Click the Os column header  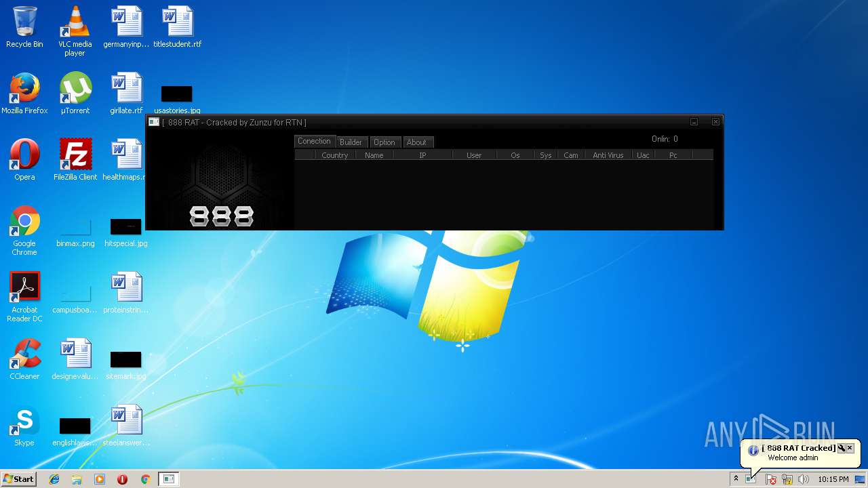515,155
